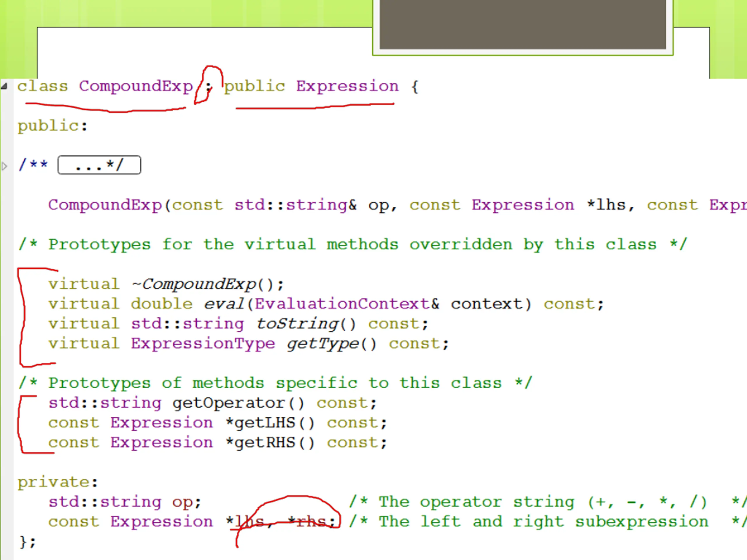
Task: Click 'std::string op;' member declaration
Action: [125, 502]
